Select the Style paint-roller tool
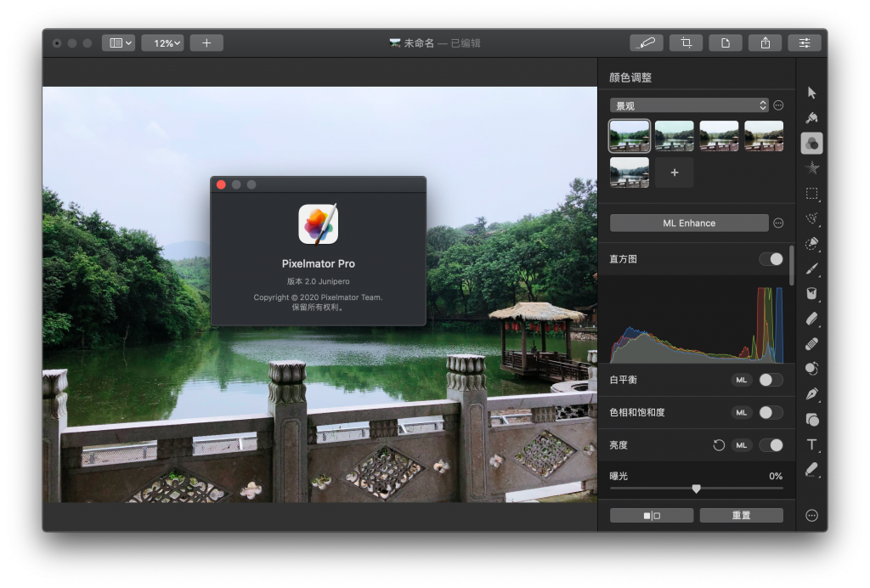The width and height of the screenshot is (870, 588). (x=811, y=117)
